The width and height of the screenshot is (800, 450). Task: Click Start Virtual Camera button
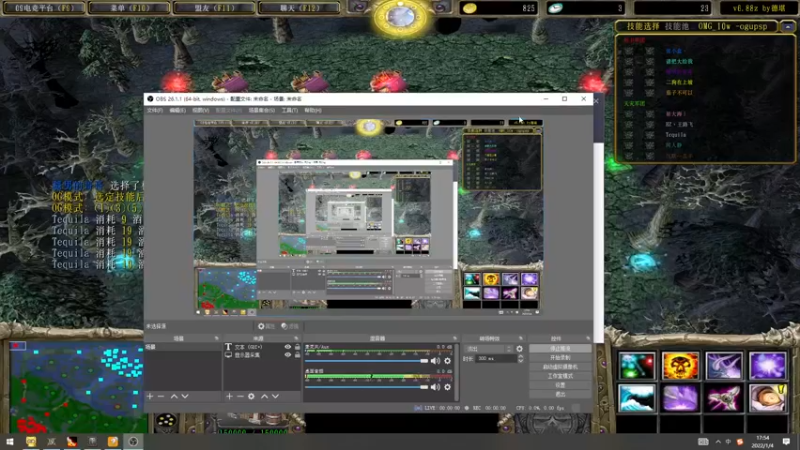(560, 367)
